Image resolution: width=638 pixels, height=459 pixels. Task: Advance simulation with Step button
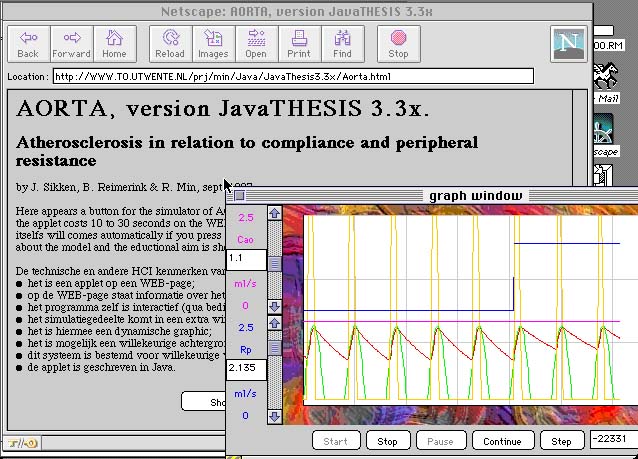pos(562,441)
